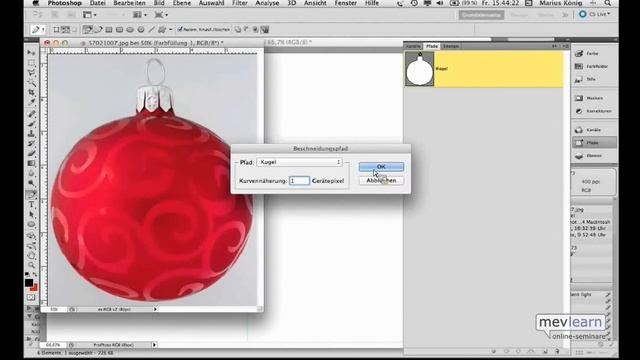
Task: Choose the Rectangle shape in options bar
Action: click(109, 29)
